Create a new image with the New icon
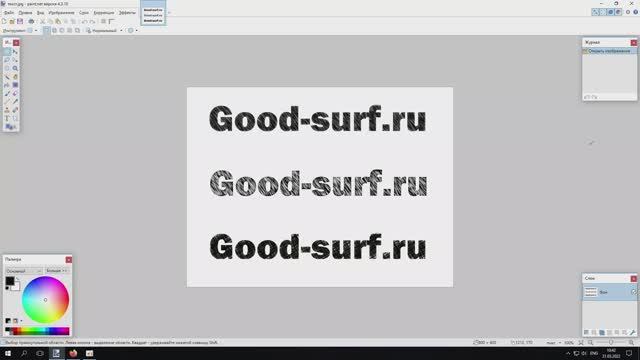The height and width of the screenshot is (360, 640). pos(4,21)
